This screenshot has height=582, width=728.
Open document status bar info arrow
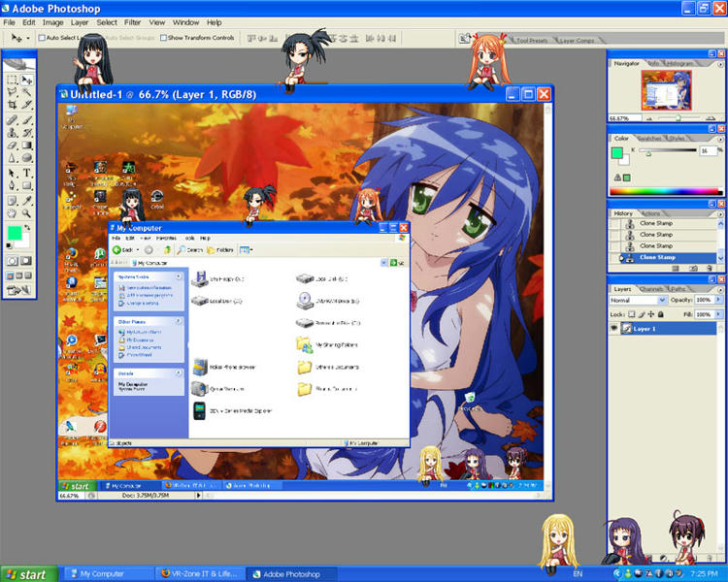(199, 496)
